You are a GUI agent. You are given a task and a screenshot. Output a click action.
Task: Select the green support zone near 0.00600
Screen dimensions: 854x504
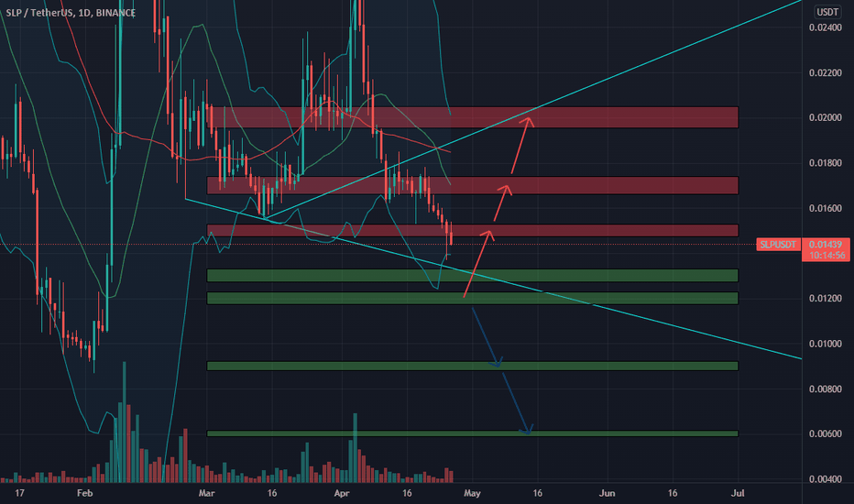473,433
